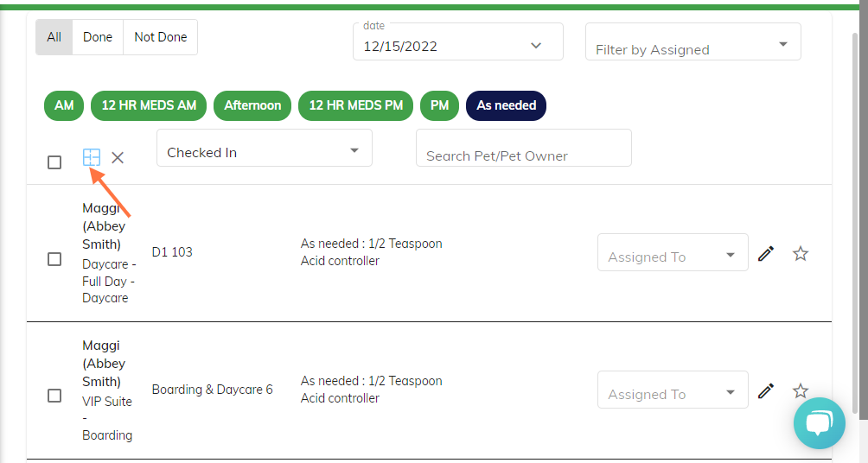Click the grid layout icon beside select-all
Image resolution: width=868 pixels, height=463 pixels.
(x=92, y=158)
